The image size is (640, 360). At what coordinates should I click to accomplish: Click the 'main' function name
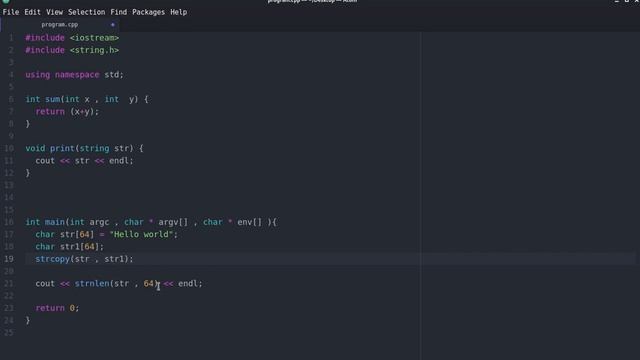click(55, 222)
